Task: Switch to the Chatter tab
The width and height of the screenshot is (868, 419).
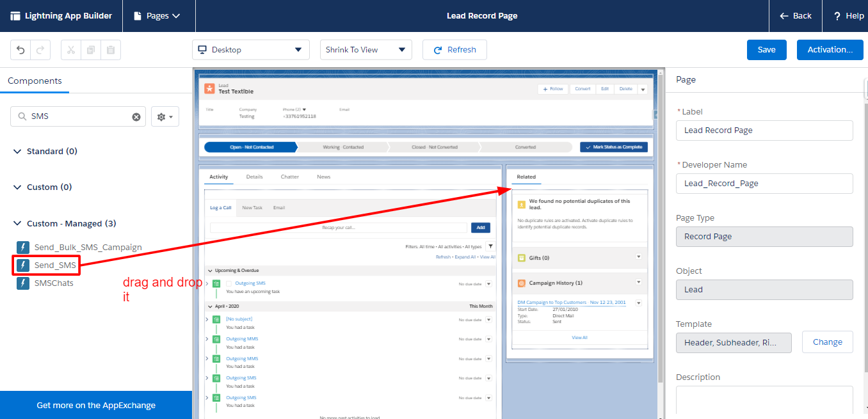Action: pyautogui.click(x=289, y=177)
